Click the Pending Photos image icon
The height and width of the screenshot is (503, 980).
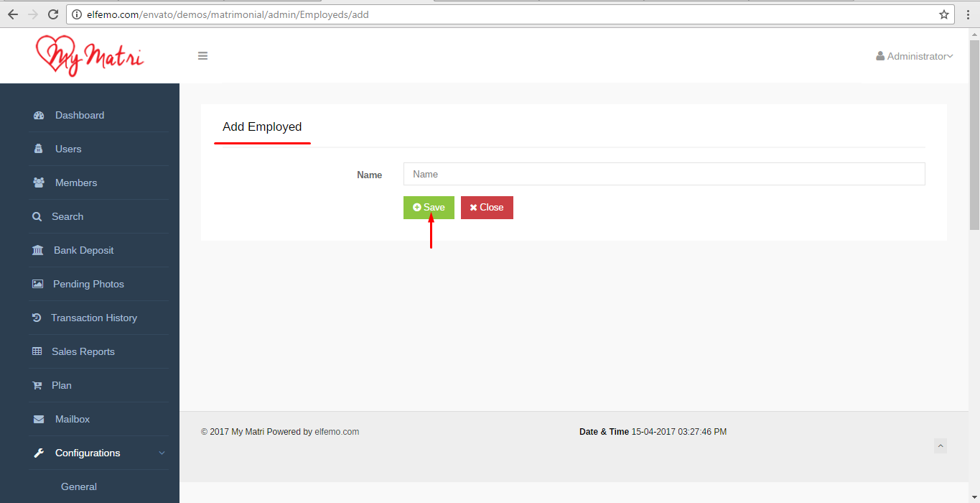37,284
